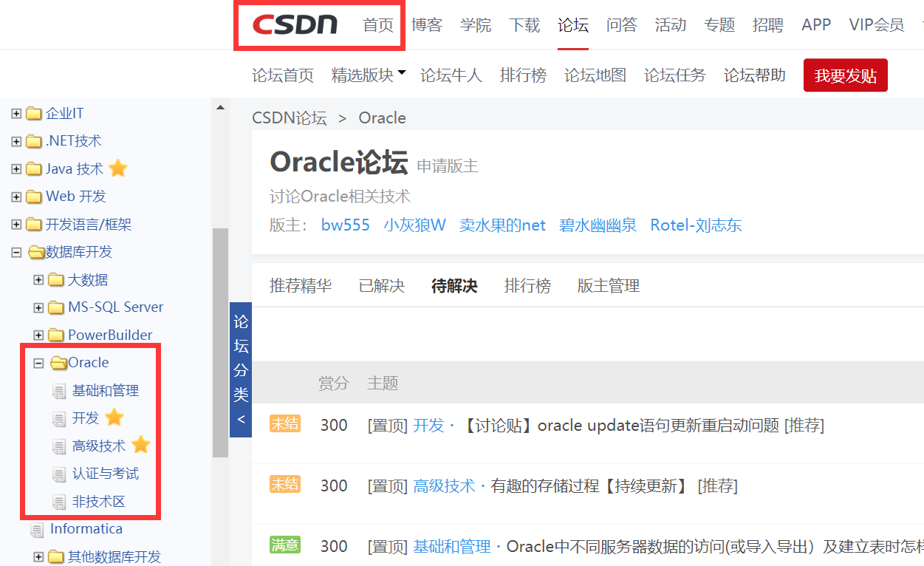924x566 pixels.
Task: Expand the 开发语言/框架 tree node
Action: 16,225
